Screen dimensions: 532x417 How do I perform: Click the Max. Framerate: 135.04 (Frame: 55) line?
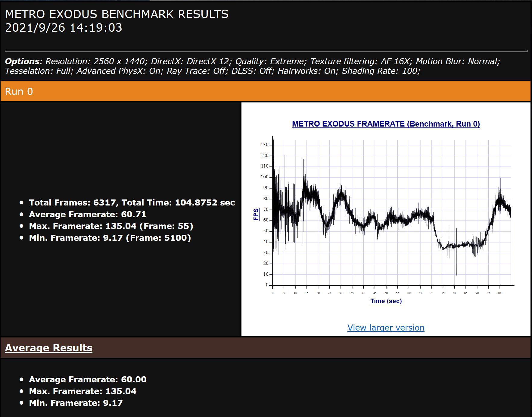click(111, 226)
